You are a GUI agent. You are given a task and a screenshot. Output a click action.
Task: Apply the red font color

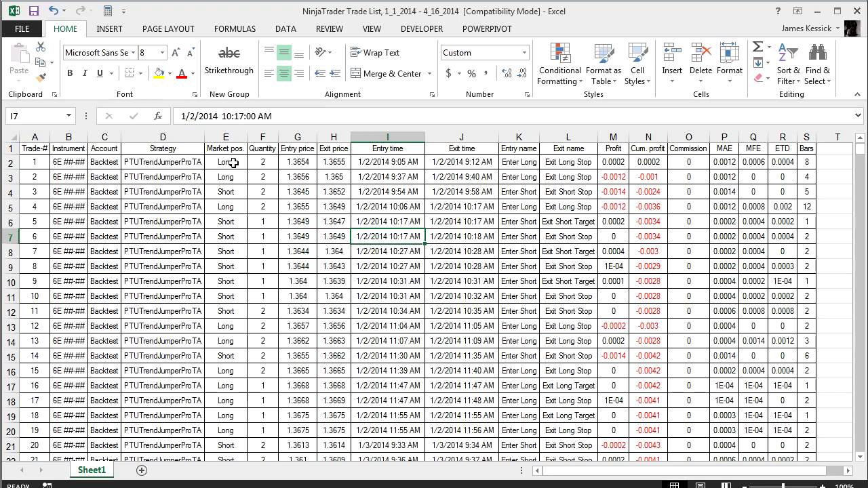(x=181, y=73)
